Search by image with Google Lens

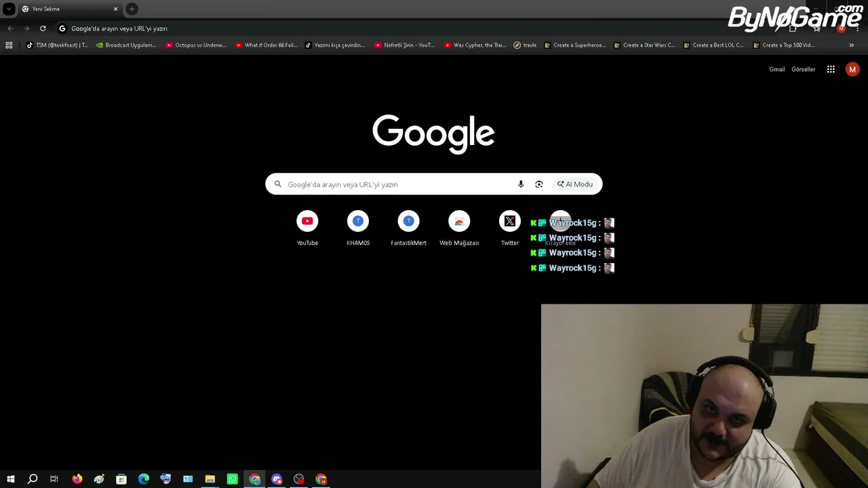539,184
